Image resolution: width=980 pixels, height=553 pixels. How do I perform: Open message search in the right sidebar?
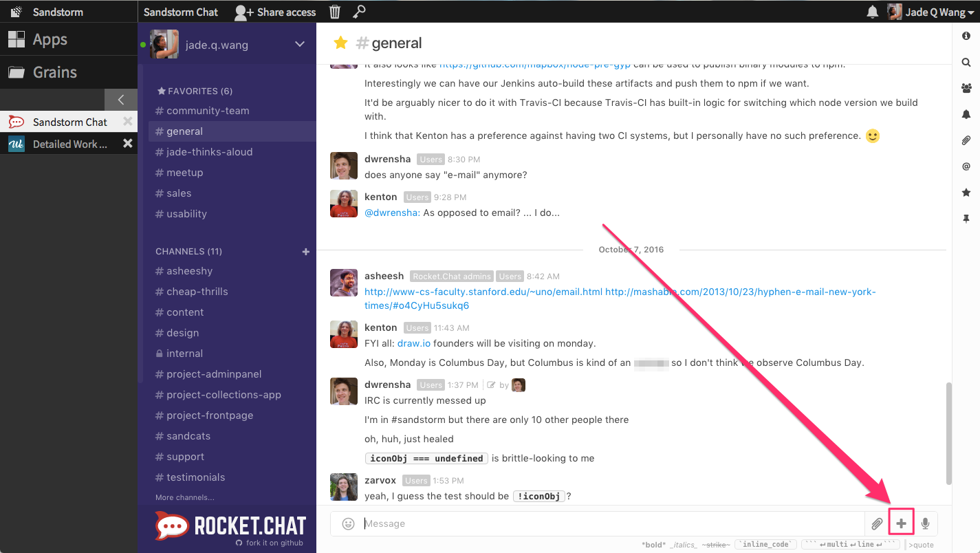(966, 62)
